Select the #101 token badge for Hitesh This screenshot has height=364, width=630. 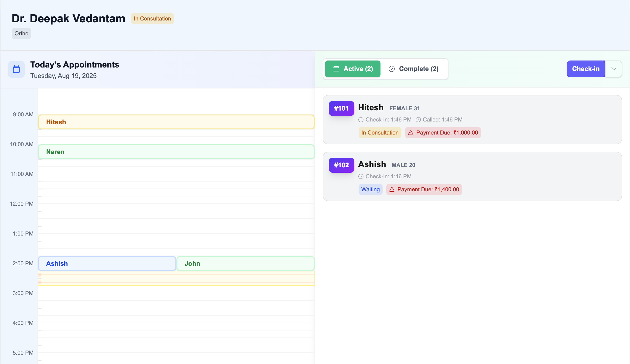(341, 108)
